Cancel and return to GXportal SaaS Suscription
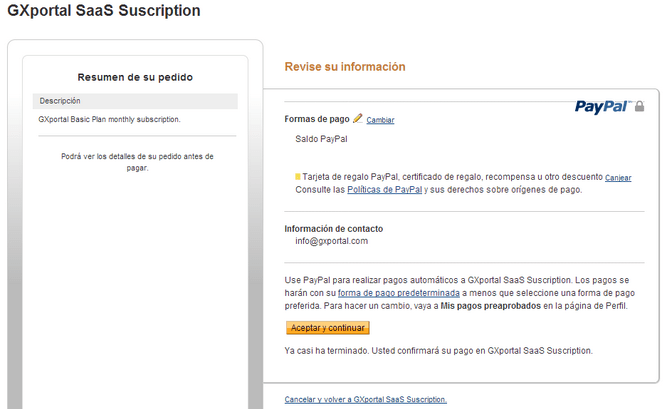The height and width of the screenshot is (409, 667). tap(366, 399)
